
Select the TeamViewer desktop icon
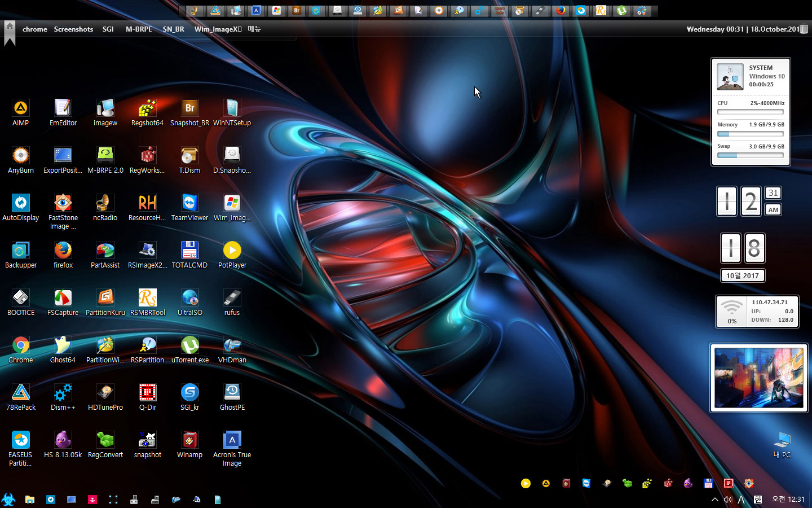click(189, 207)
